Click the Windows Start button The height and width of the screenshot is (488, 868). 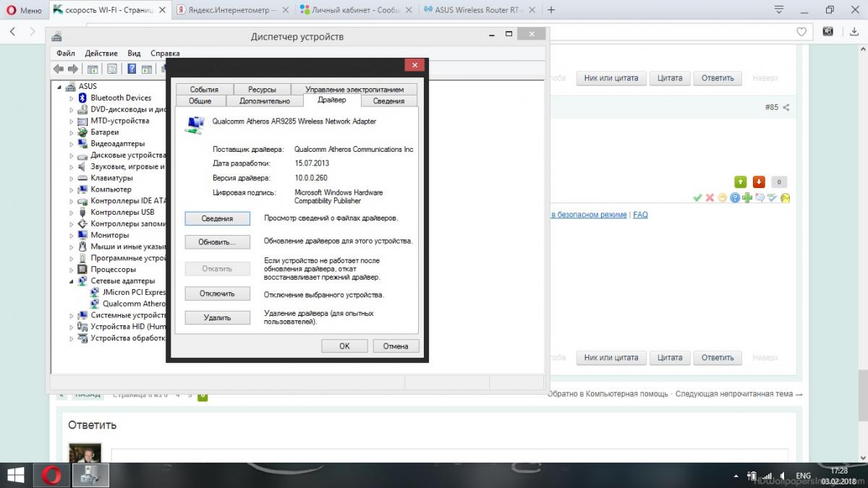(14, 475)
